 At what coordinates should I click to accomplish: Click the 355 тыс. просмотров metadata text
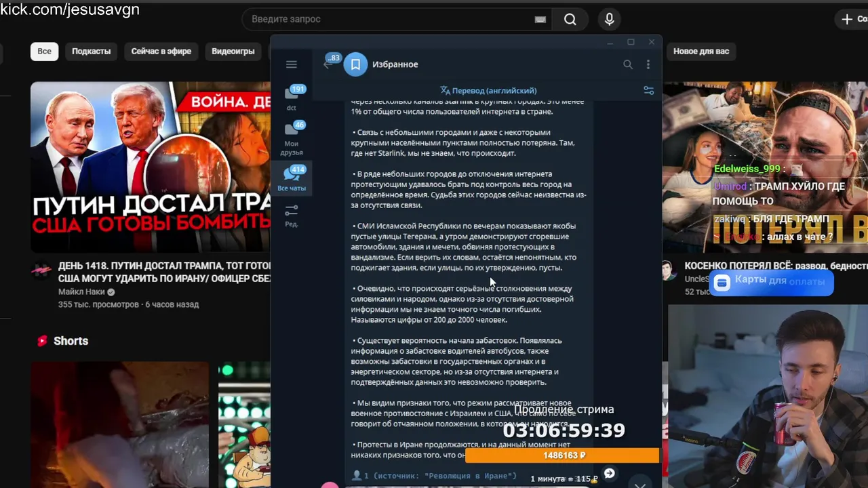pos(98,305)
